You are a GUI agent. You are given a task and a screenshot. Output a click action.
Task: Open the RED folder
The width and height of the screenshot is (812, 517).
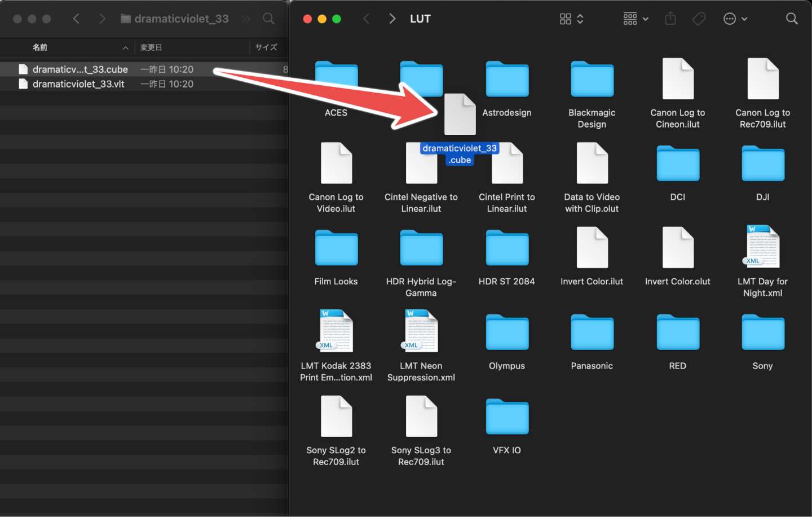[x=678, y=332]
